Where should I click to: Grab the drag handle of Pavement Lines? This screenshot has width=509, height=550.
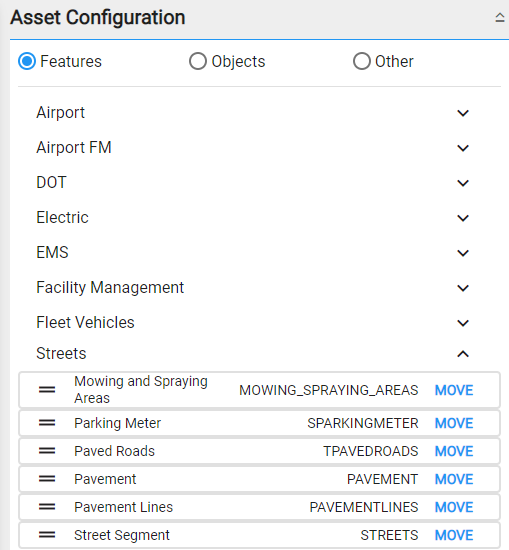(47, 507)
